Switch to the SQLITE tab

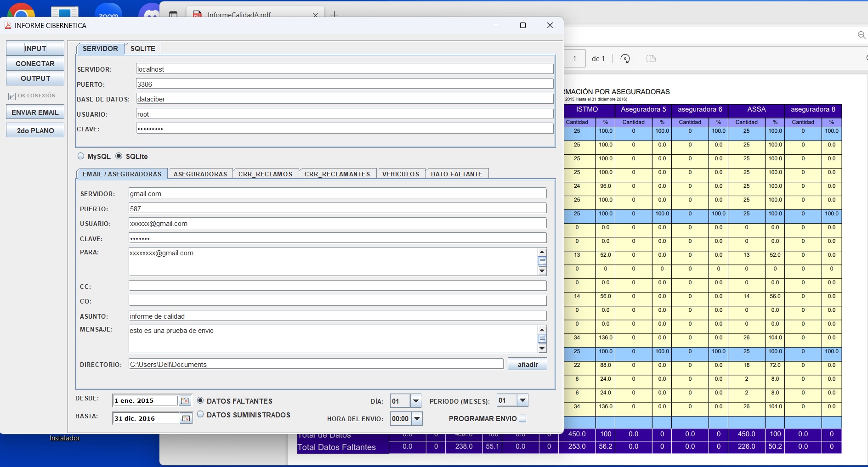[x=143, y=48]
